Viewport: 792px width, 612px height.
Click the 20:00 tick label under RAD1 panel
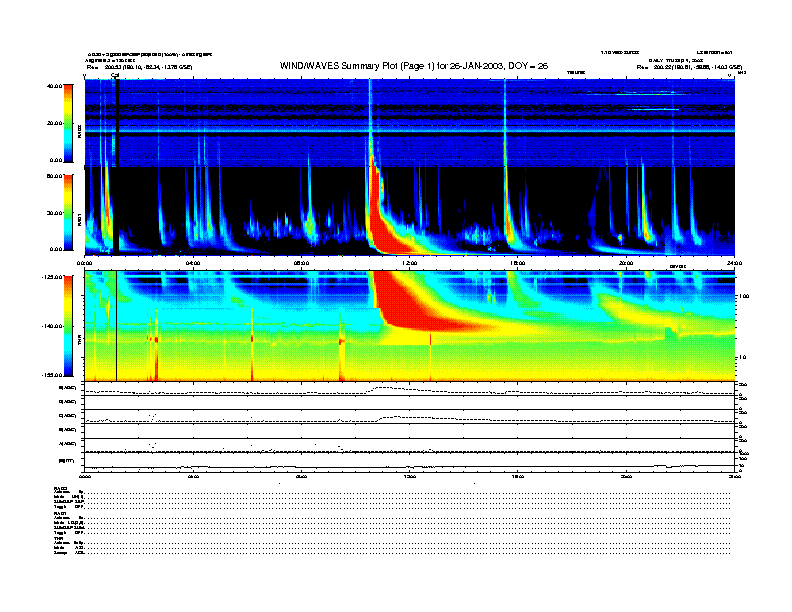(626, 263)
